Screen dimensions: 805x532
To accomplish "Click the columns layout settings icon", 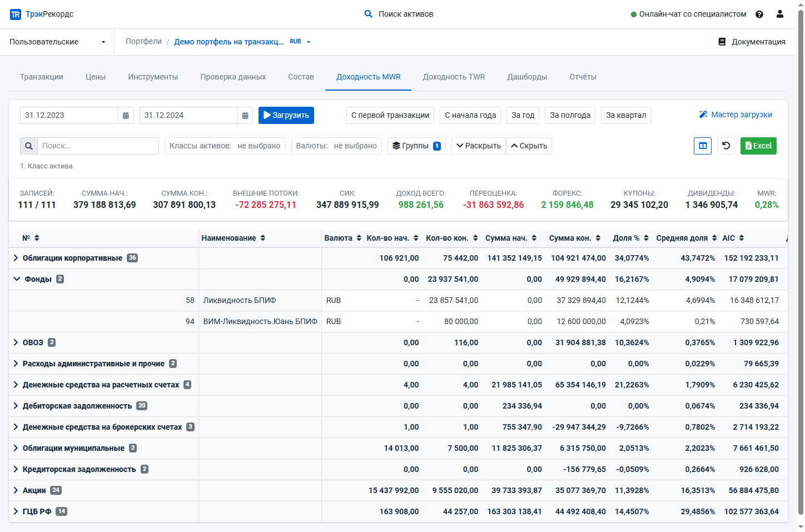I will tap(703, 146).
